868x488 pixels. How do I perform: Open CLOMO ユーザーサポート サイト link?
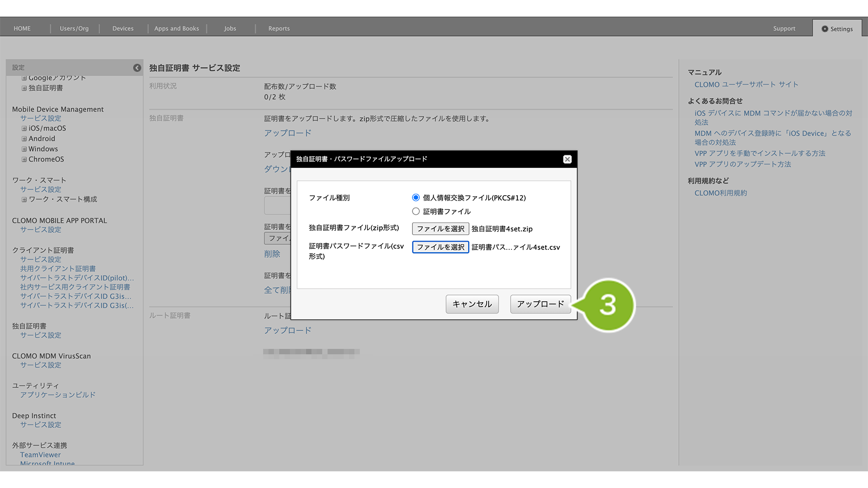pyautogui.click(x=746, y=84)
